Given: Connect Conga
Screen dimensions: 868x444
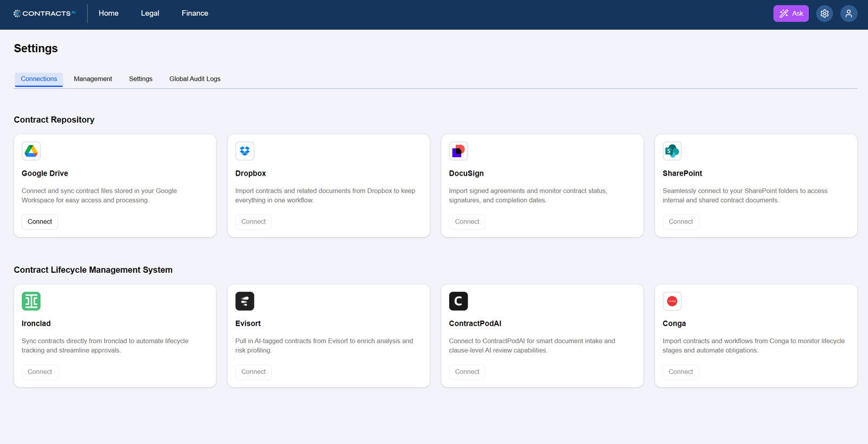Looking at the screenshot, I should 681,372.
